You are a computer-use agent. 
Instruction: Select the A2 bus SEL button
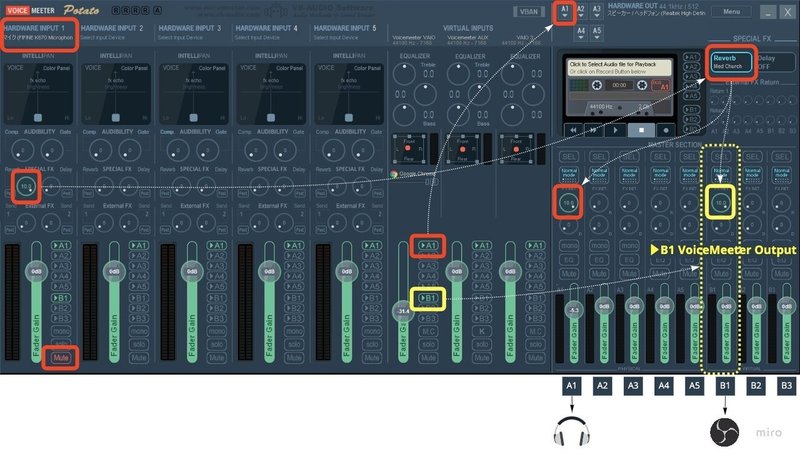599,157
